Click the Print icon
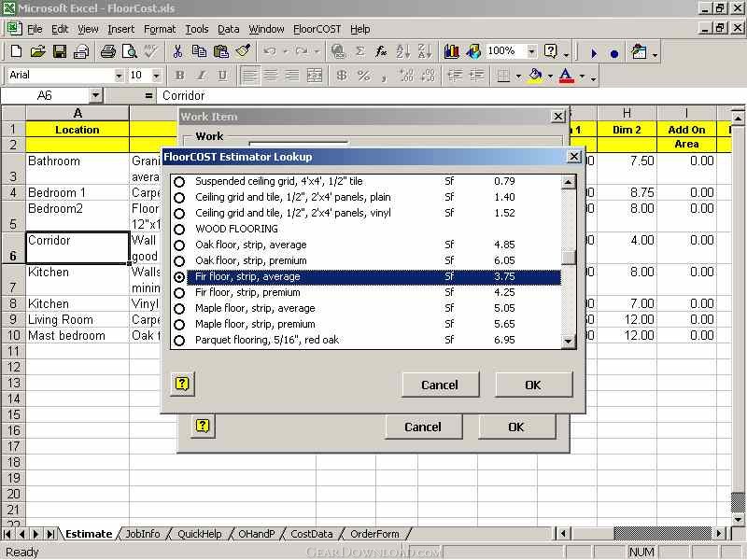Viewport: 747px width, 560px height. [107, 51]
